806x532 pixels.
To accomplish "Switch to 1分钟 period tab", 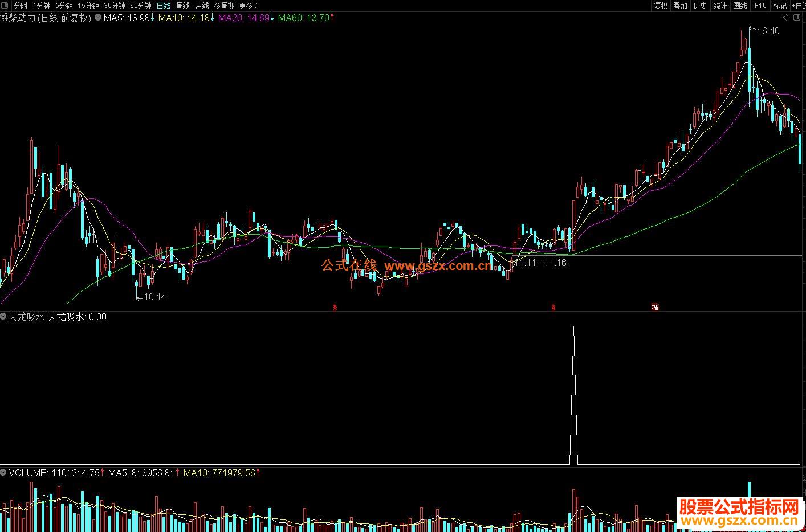I will pos(42,6).
